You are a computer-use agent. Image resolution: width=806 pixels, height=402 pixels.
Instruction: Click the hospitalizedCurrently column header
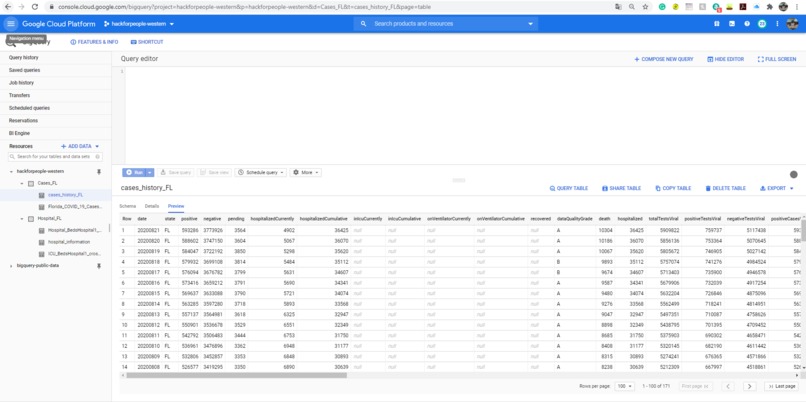click(272, 219)
